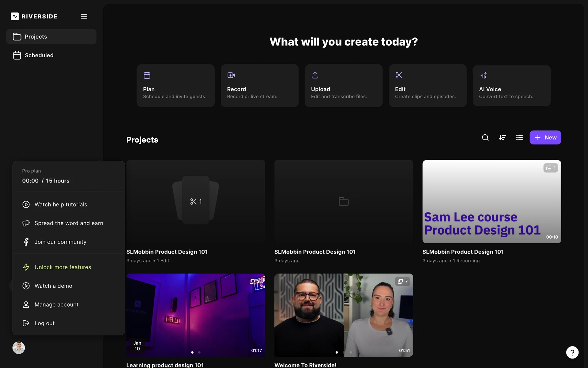
Task: Open the Record card
Action: click(x=259, y=86)
